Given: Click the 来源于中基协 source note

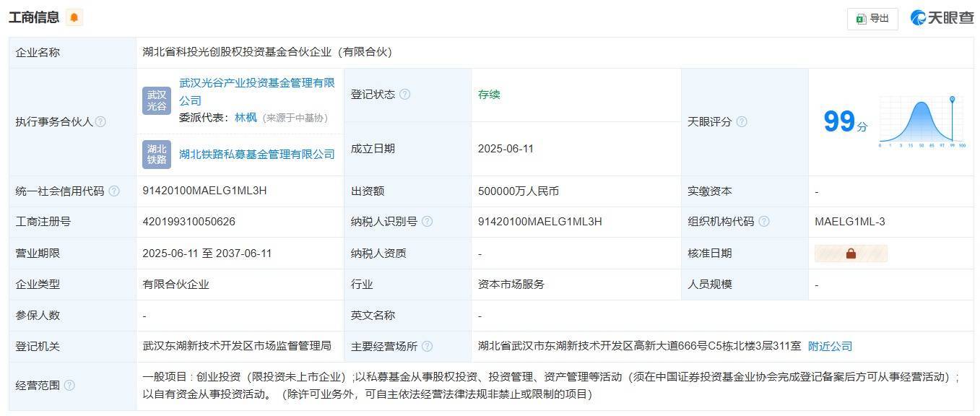Looking at the screenshot, I should 295,118.
